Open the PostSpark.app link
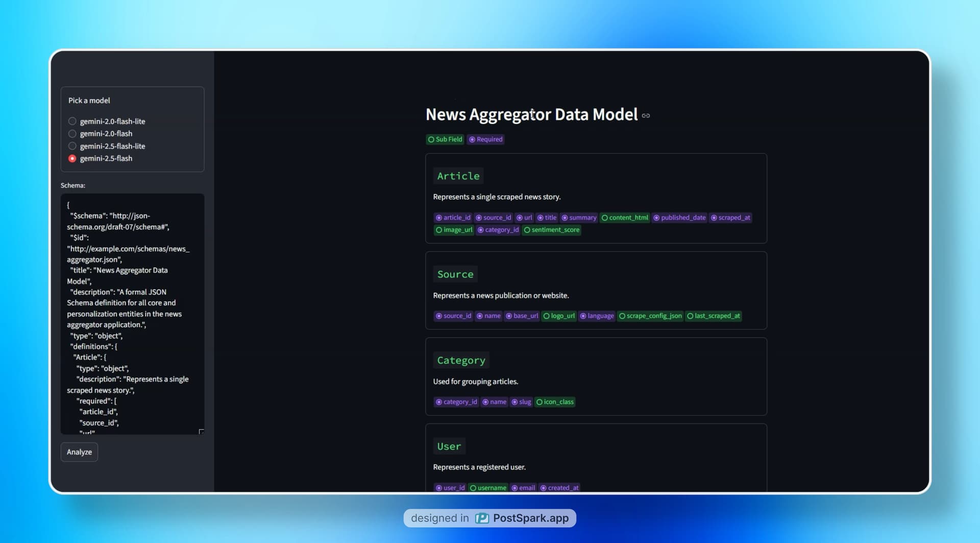Image resolution: width=980 pixels, height=543 pixels. click(530, 518)
